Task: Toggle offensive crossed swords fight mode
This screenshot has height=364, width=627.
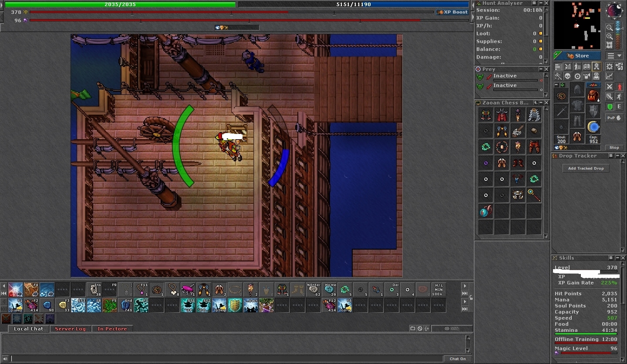Action: (610, 87)
